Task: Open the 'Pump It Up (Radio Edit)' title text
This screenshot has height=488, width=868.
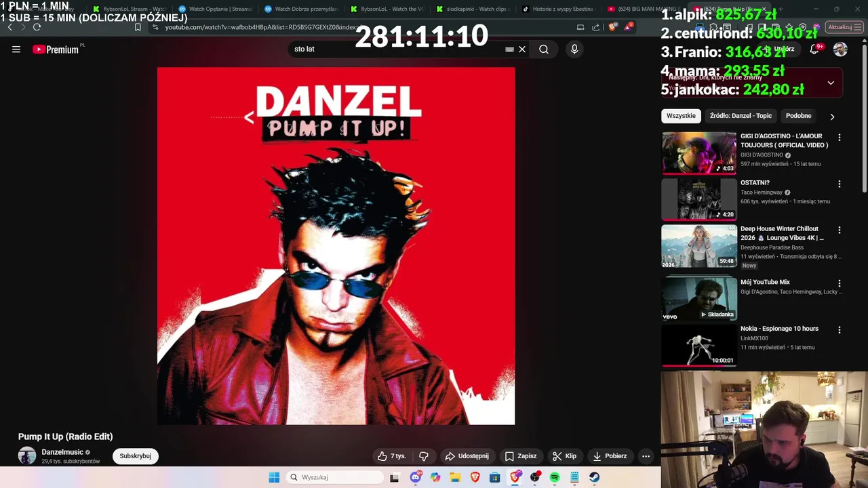Action: pos(66,436)
